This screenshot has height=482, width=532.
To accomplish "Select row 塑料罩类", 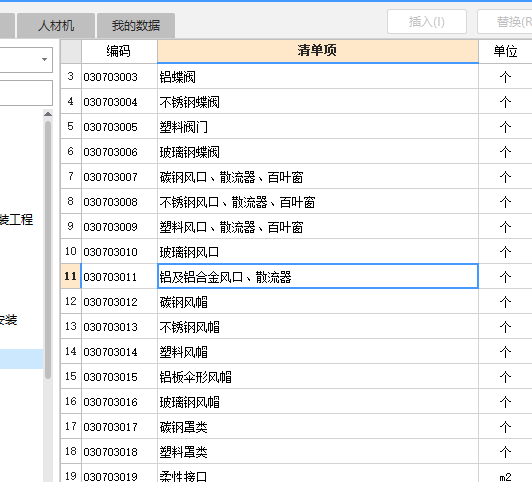I will pyautogui.click(x=318, y=451).
